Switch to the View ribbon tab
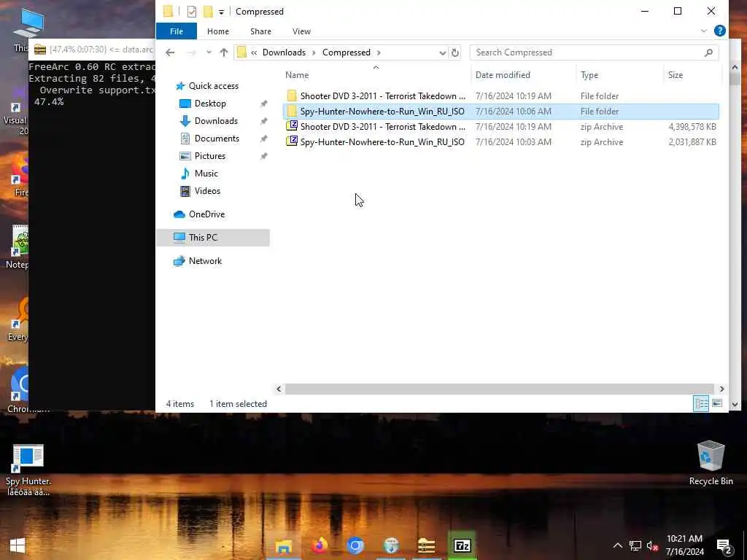747x560 pixels. [x=301, y=31]
